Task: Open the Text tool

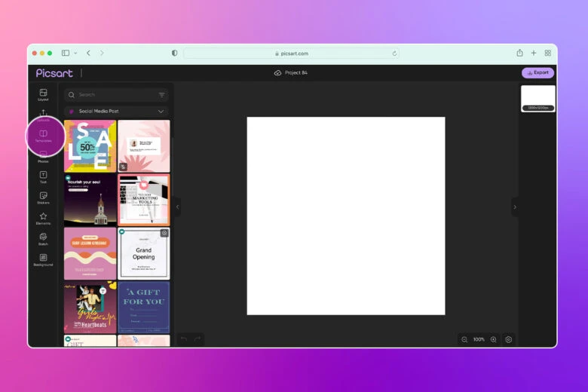Action: (x=43, y=177)
